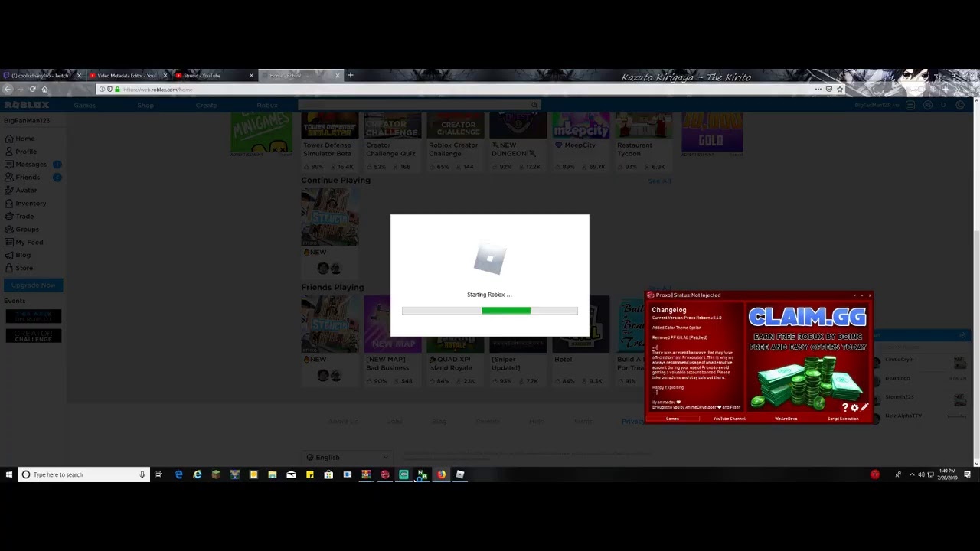
Task: Open the Windows Start menu
Action: (x=8, y=474)
